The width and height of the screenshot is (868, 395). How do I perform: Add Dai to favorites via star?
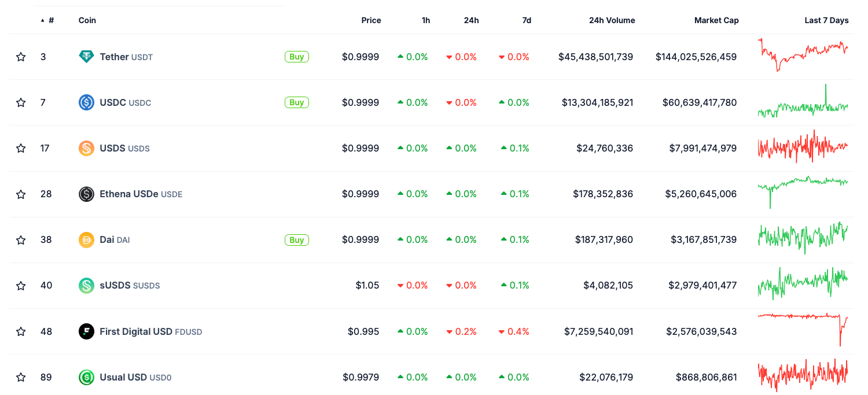[21, 239]
